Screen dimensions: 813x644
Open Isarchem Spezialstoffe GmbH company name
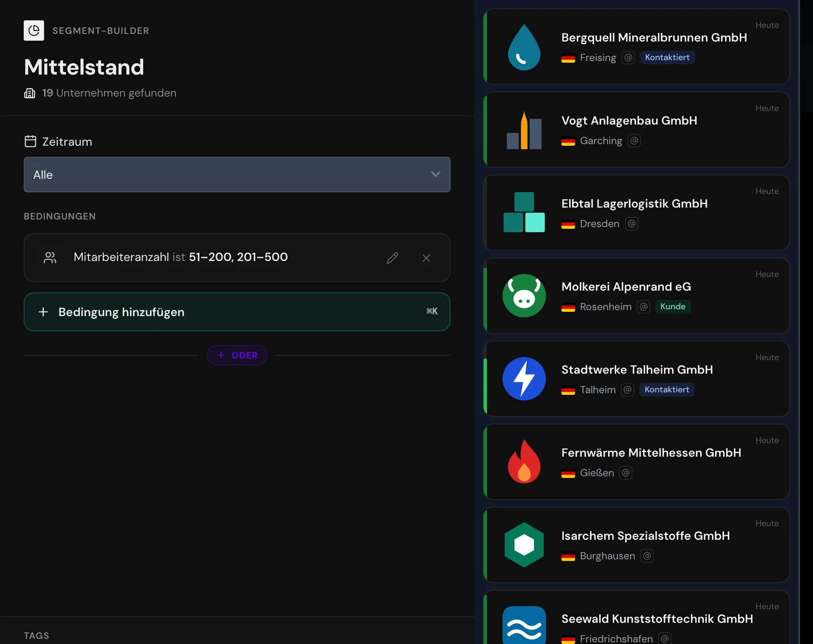pyautogui.click(x=645, y=536)
